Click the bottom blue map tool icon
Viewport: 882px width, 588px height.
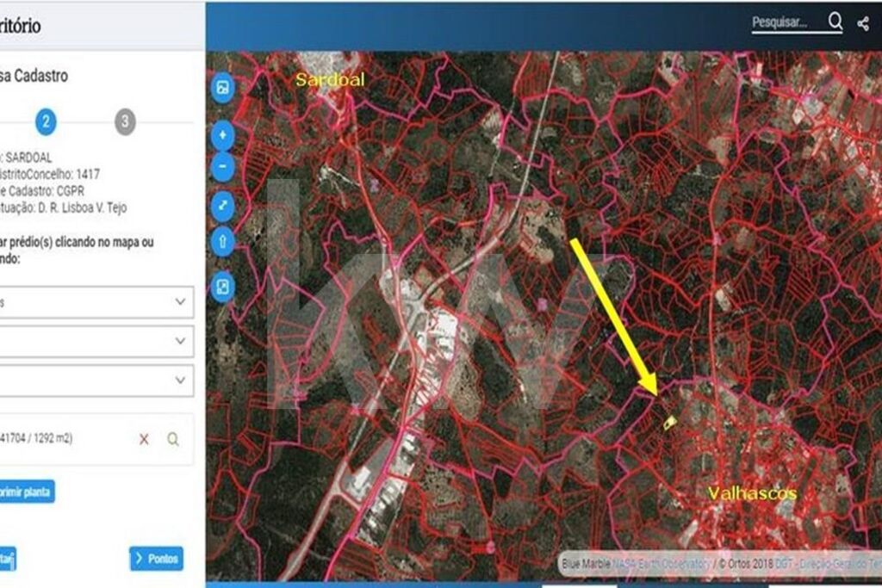pos(223,287)
